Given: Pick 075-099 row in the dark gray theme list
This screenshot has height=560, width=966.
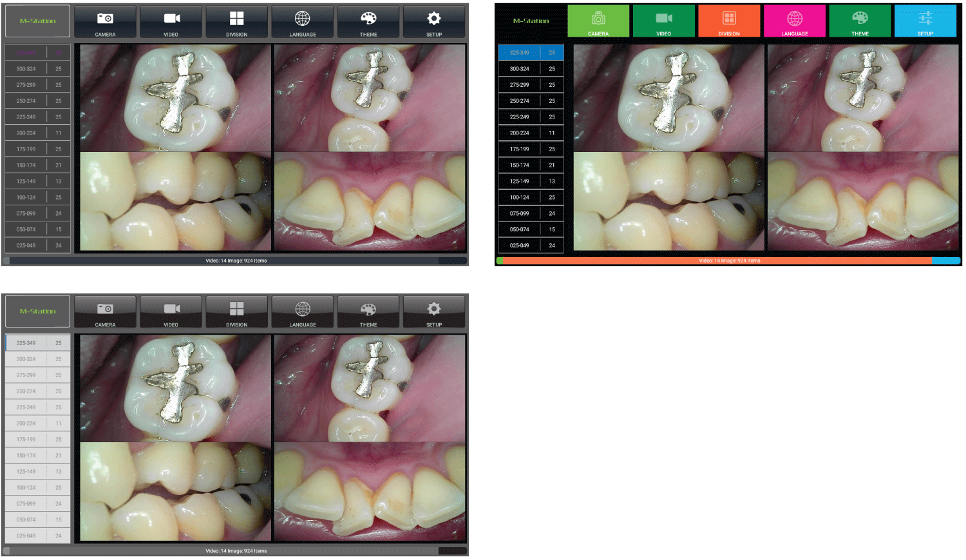Looking at the screenshot, I should pos(37,214).
